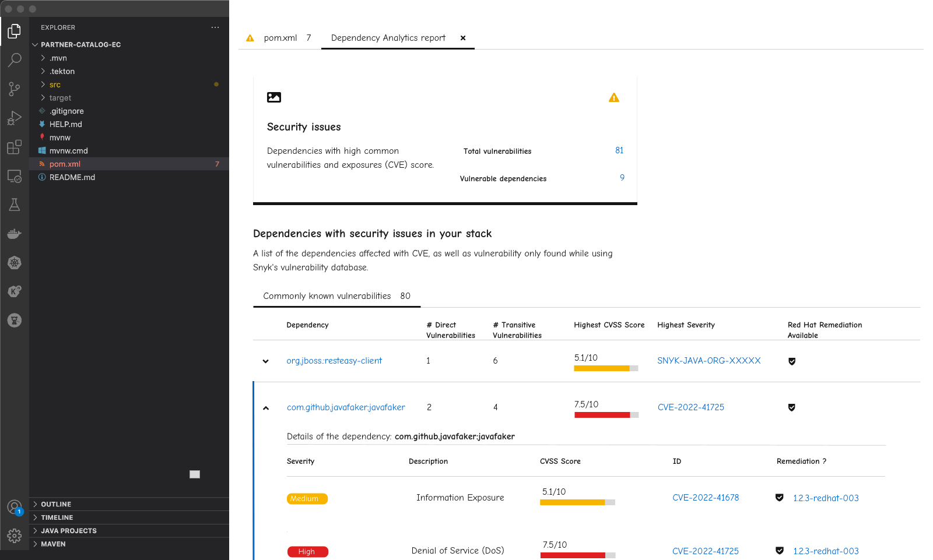Open the Run and Debug view
The image size is (933, 560).
[x=15, y=118]
